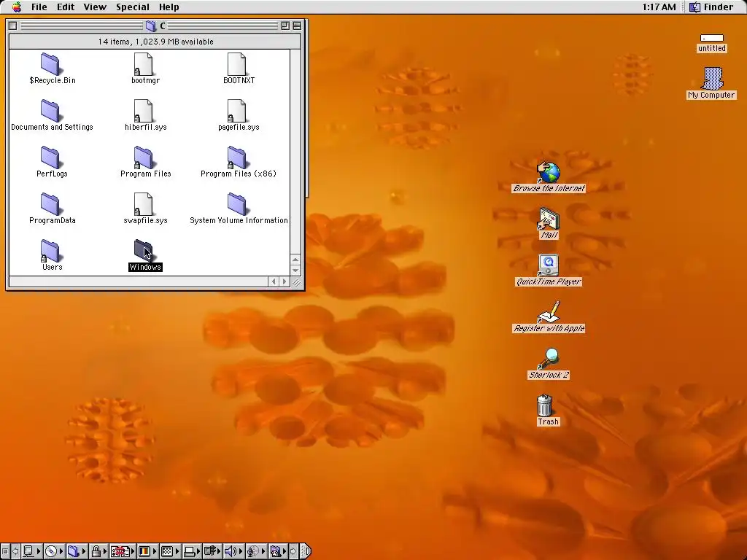Open the Finder application menu

712,7
